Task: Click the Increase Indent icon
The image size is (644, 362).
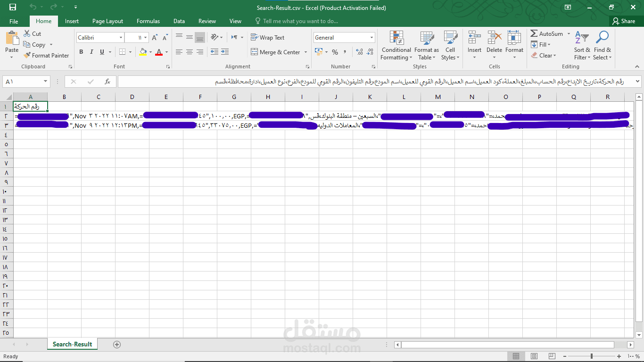Action: [225, 52]
